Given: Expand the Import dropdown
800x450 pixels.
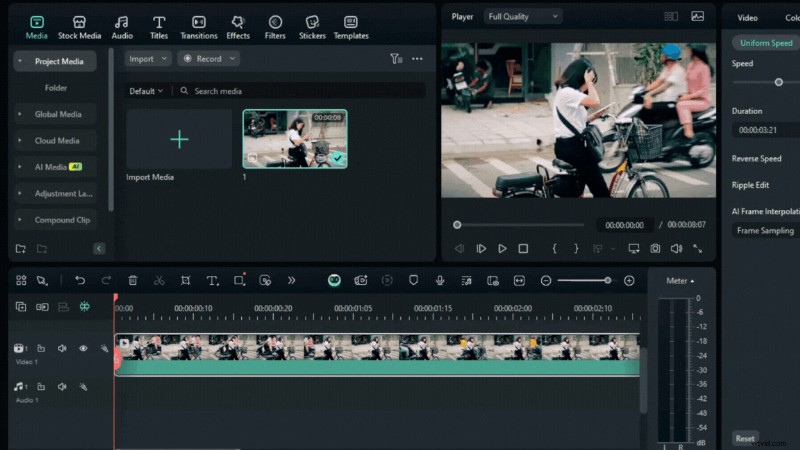Looking at the screenshot, I should pos(148,59).
